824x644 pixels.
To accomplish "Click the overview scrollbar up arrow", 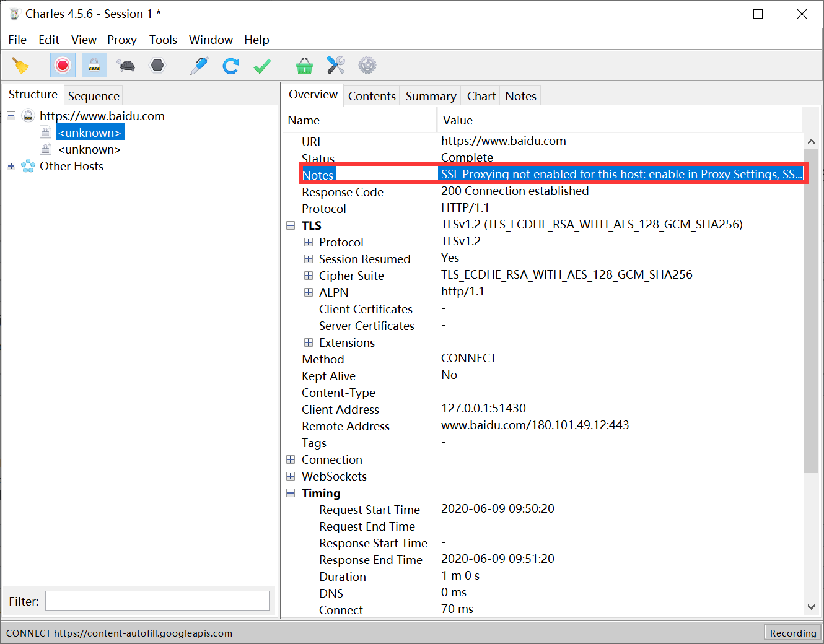I will 811,142.
